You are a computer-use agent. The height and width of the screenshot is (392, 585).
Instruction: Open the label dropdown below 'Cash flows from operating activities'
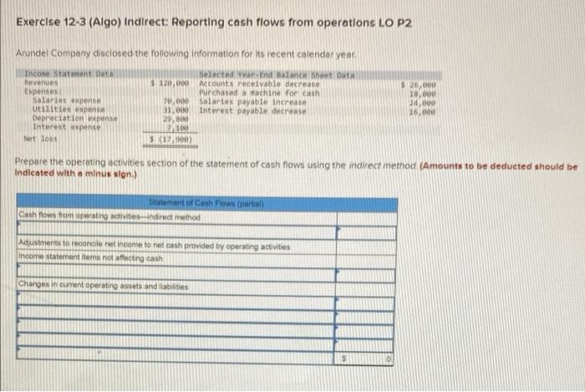[176, 231]
